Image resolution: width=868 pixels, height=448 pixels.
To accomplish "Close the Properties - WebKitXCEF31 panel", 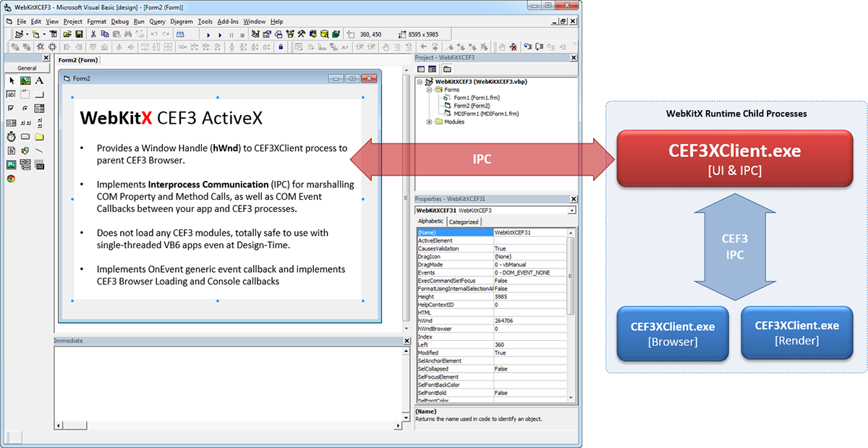I will pyautogui.click(x=574, y=198).
